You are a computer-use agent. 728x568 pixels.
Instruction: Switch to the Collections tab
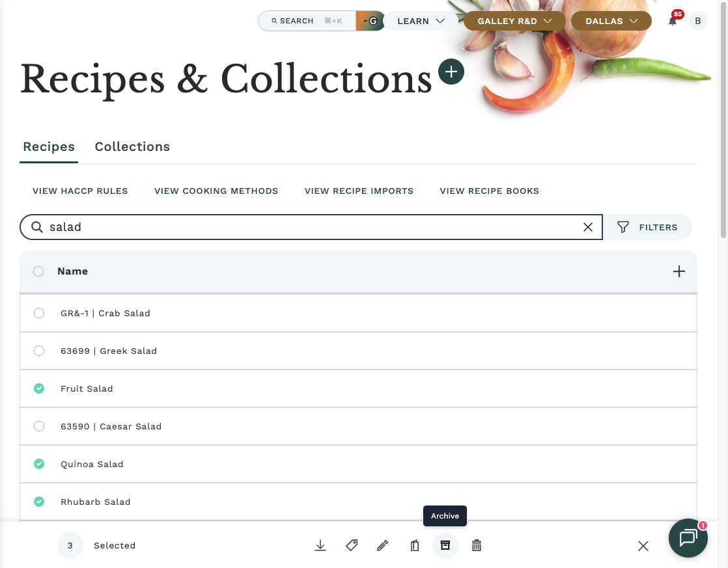point(132,146)
